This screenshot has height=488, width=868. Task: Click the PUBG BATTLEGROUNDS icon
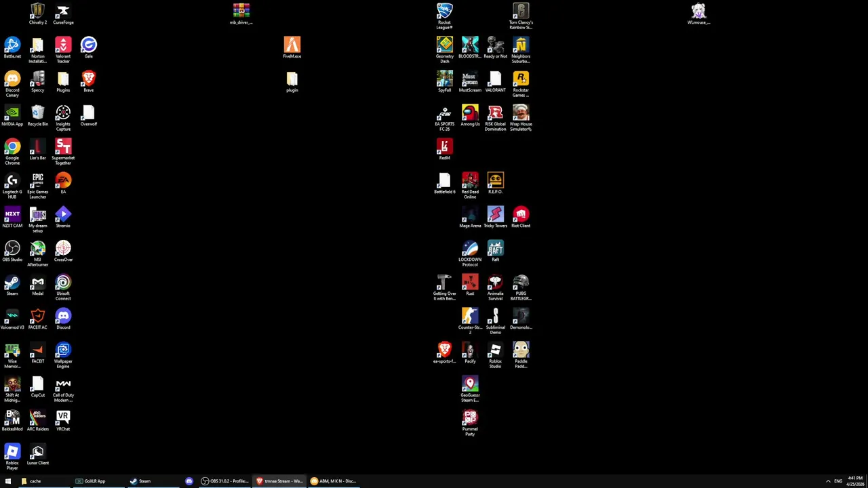click(521, 287)
